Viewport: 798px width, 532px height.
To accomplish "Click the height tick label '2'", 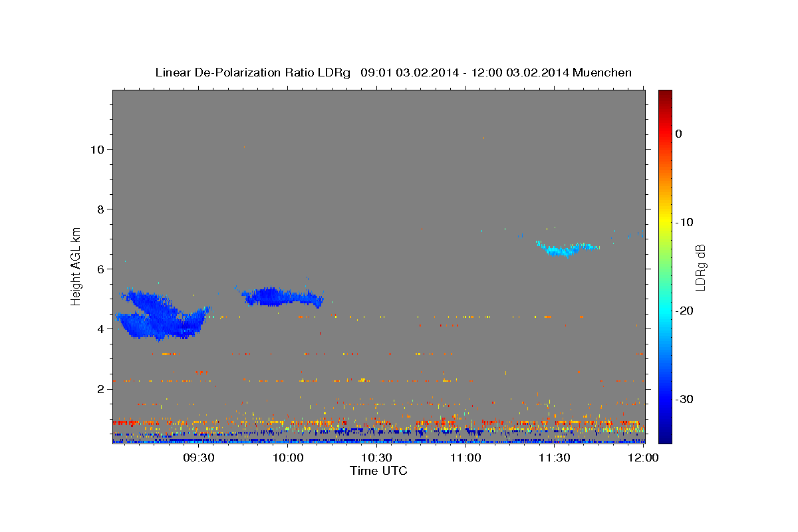I will 100,388.
